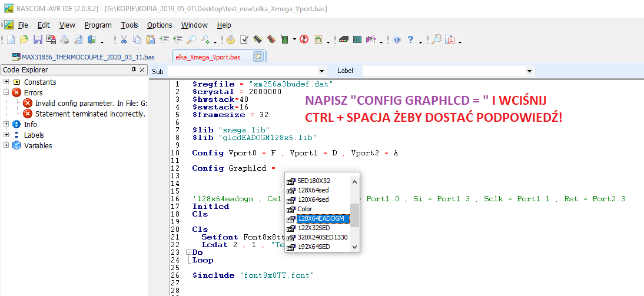Click the Exit door icon
Screen dimensions: 644x296
(92, 39)
